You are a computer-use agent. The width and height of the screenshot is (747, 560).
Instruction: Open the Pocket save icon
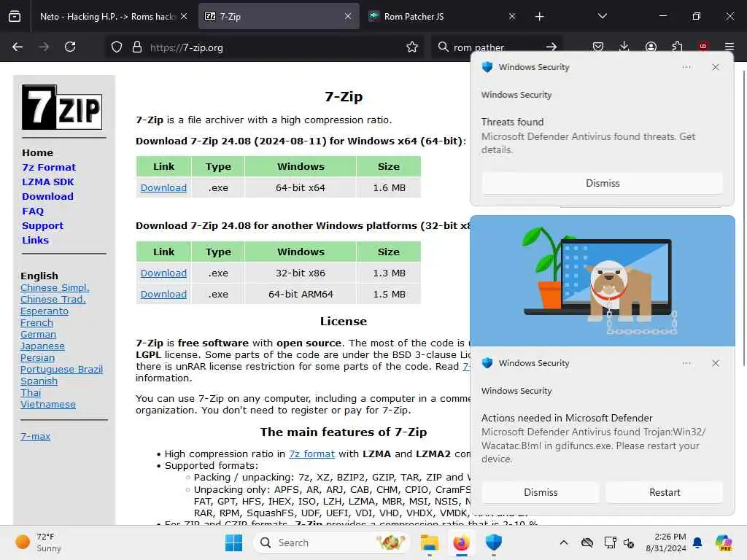[598, 47]
